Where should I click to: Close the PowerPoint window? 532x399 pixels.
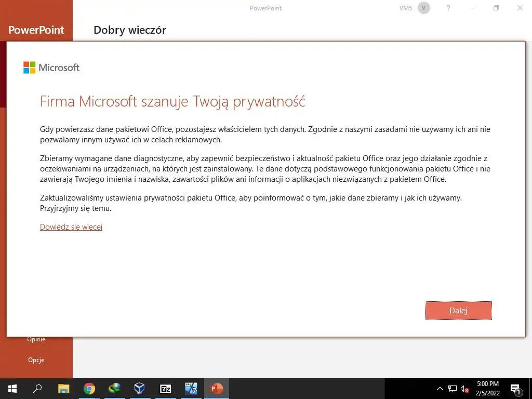[520, 8]
